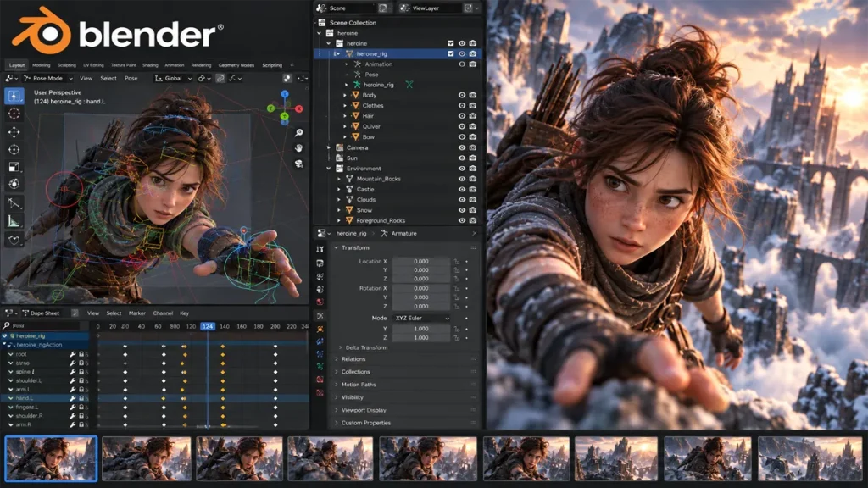Hide the Castle object with eye icon
The height and width of the screenshot is (488, 868).
coord(462,189)
